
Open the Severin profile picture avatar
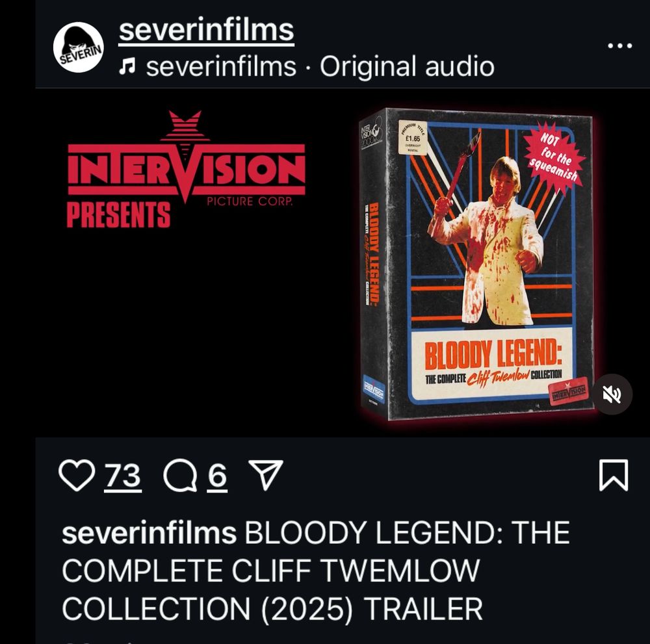[79, 47]
